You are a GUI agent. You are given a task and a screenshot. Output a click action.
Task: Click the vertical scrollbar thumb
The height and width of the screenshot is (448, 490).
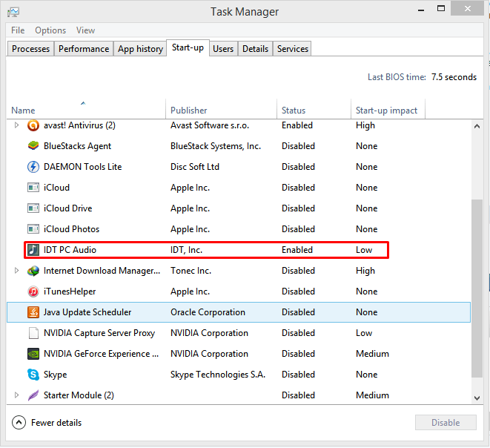point(477,289)
